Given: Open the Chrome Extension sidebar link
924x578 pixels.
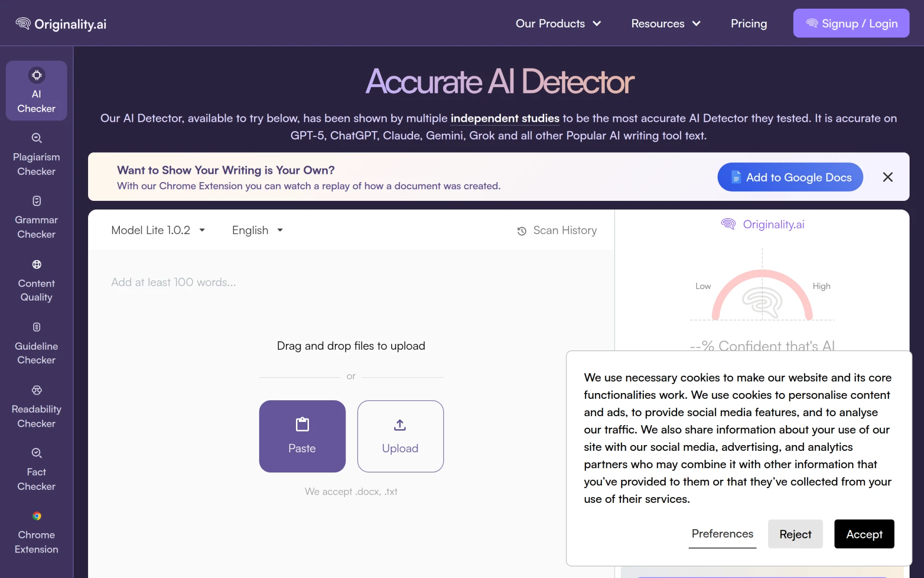Looking at the screenshot, I should [x=37, y=532].
